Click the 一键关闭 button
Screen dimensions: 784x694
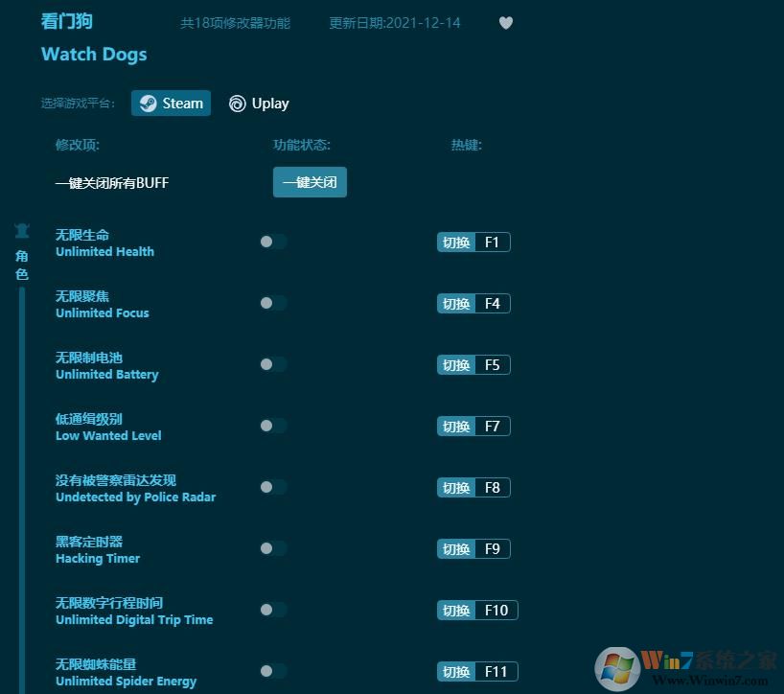[x=310, y=182]
